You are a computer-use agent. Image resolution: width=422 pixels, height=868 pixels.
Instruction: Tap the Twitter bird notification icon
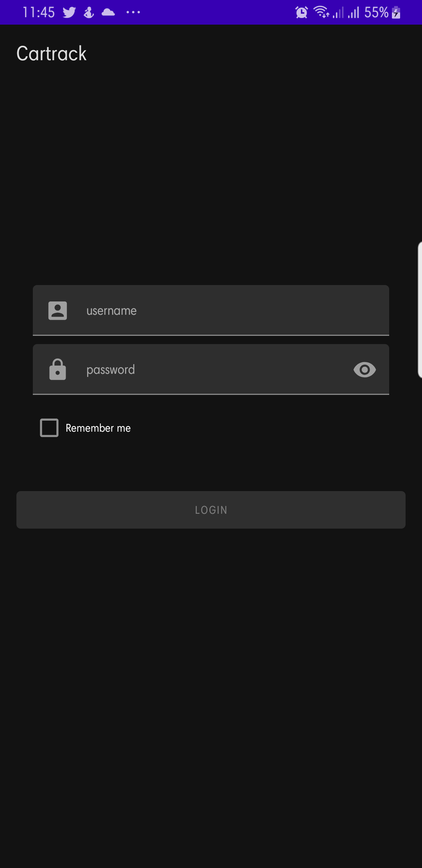click(69, 13)
